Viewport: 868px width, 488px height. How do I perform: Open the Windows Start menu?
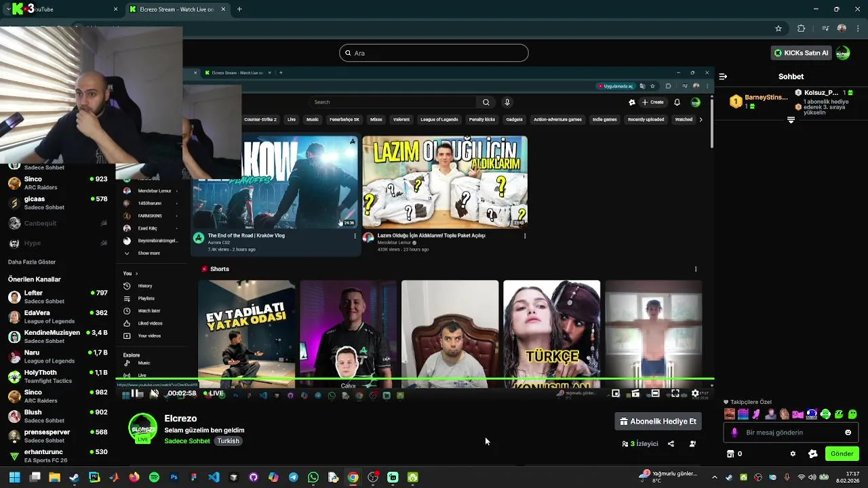[14, 477]
